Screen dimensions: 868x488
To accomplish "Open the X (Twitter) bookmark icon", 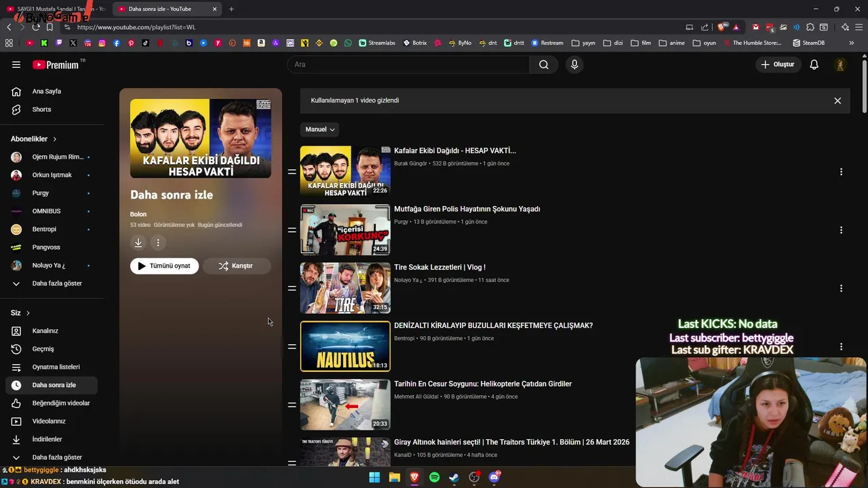I will [x=73, y=43].
